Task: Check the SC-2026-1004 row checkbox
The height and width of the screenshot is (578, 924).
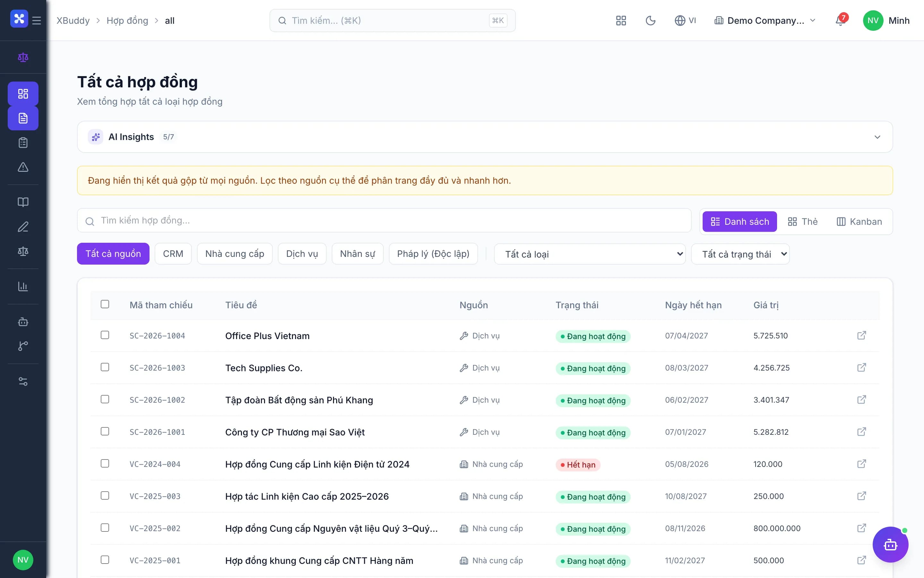Action: 105,335
